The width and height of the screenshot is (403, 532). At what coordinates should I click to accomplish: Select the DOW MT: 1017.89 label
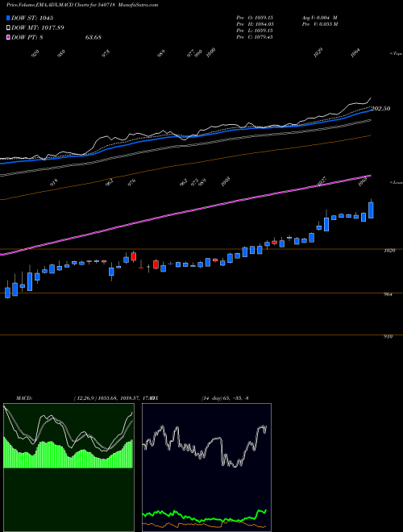point(38,27)
